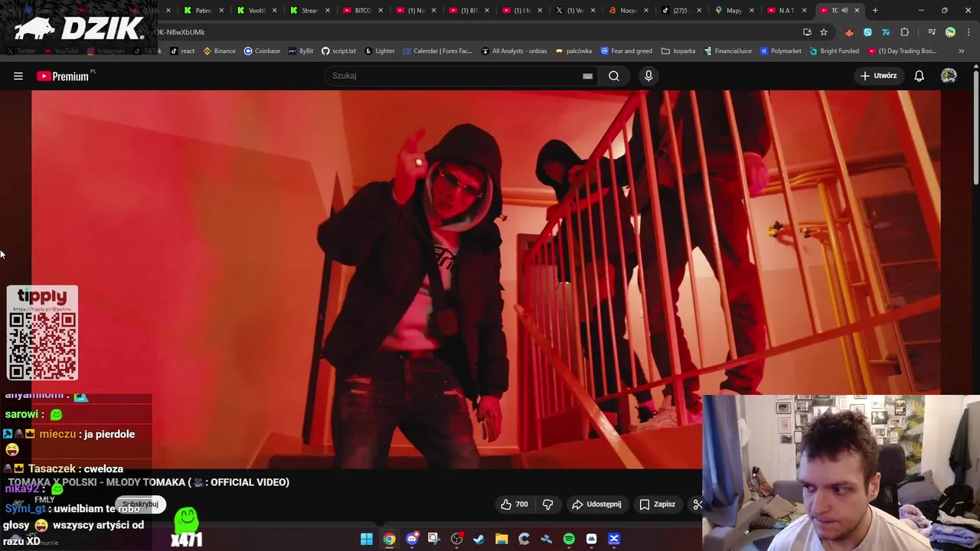Image resolution: width=980 pixels, height=551 pixels.
Task: Open the Calendar Forex Factory bookmark
Action: click(x=437, y=51)
